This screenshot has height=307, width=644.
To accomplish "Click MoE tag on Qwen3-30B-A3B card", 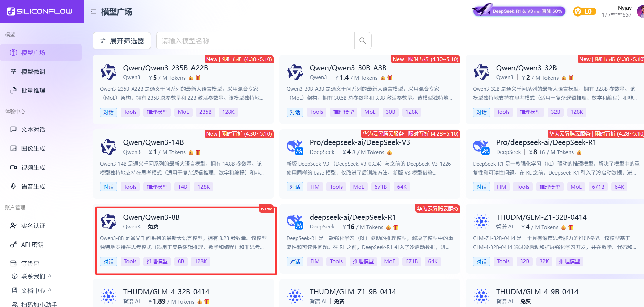I will point(370,112).
